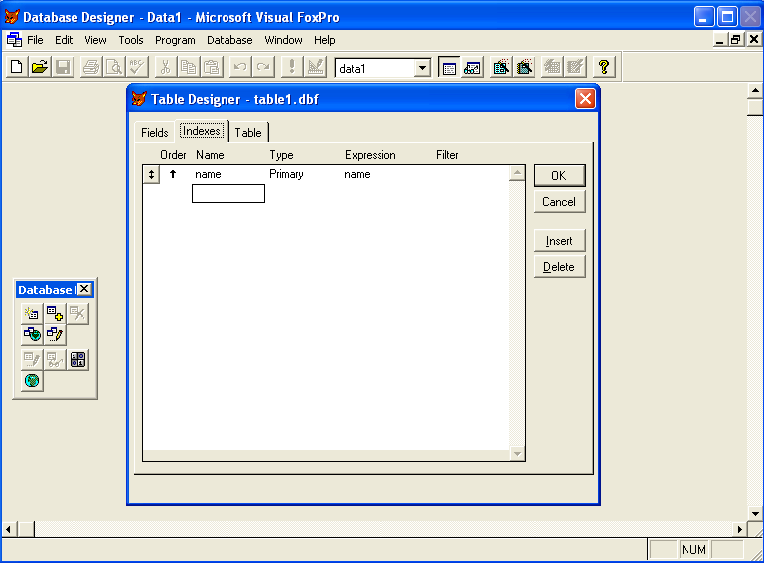Click the AutoForm toolbar icon
The height and width of the screenshot is (563, 764).
pyautogui.click(x=552, y=67)
